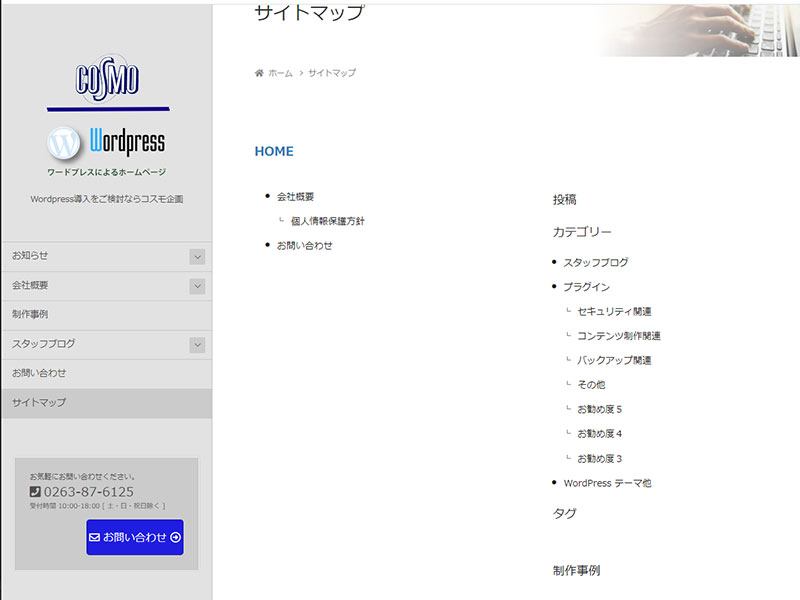Open 制作事例 in the sidebar menu

(x=30, y=315)
